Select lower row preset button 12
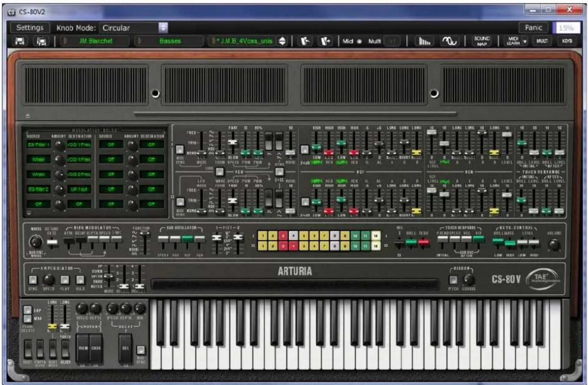 tap(376, 246)
